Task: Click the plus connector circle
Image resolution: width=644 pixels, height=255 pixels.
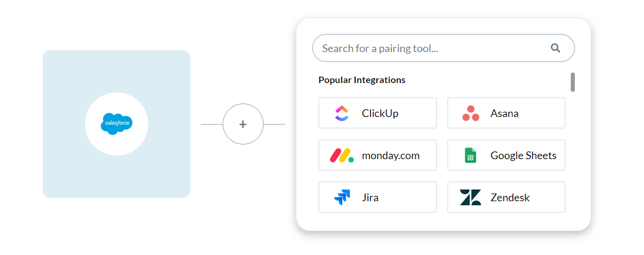Action: click(x=243, y=124)
